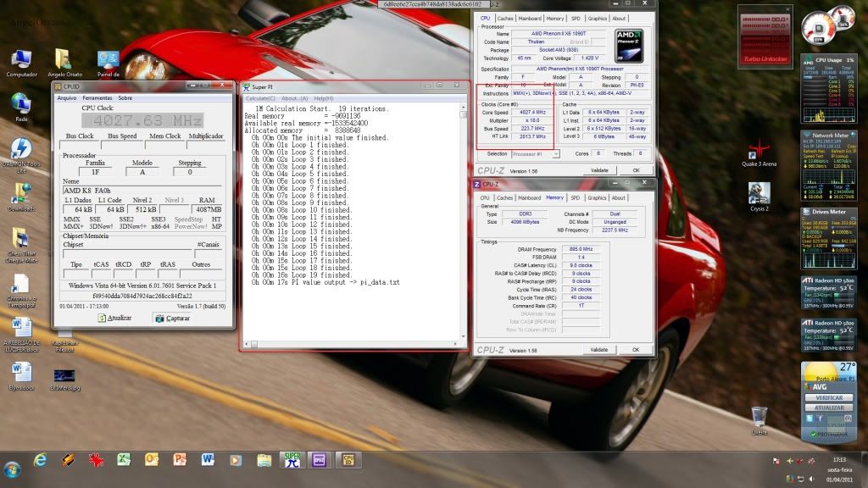Switch to Graphics tab in top CPU-Z

(x=598, y=19)
